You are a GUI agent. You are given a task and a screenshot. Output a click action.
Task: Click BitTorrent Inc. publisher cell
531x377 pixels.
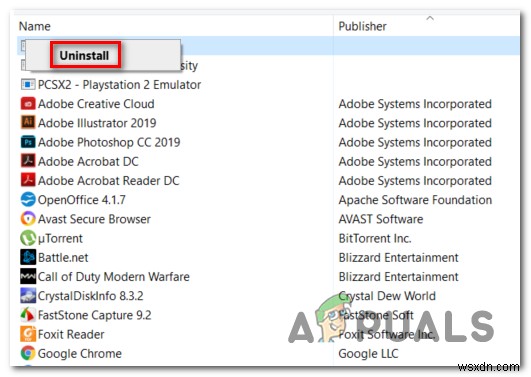[x=375, y=238]
